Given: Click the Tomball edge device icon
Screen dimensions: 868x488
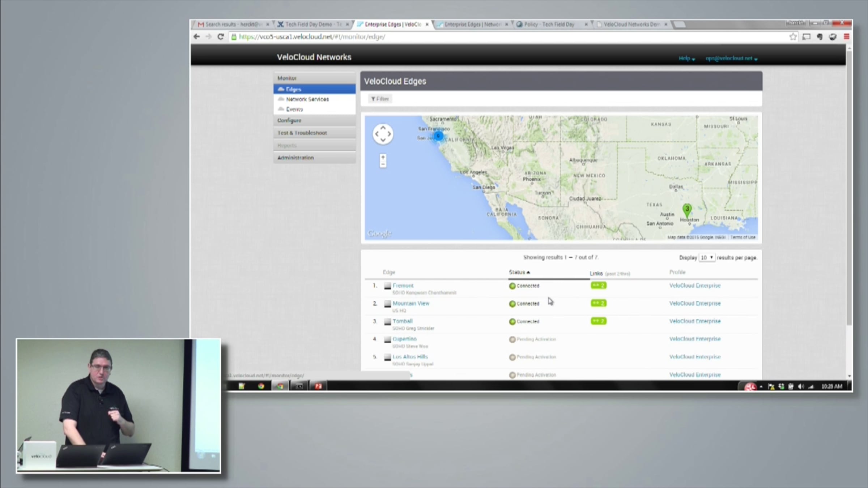Looking at the screenshot, I should pos(387,321).
